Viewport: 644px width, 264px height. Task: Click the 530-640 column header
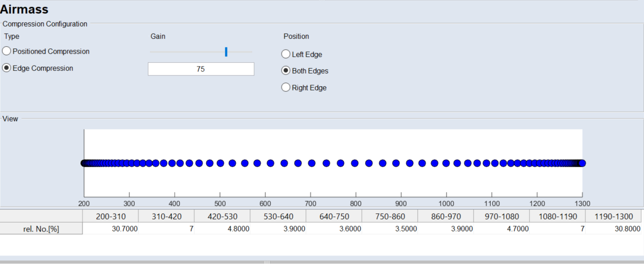tap(278, 217)
